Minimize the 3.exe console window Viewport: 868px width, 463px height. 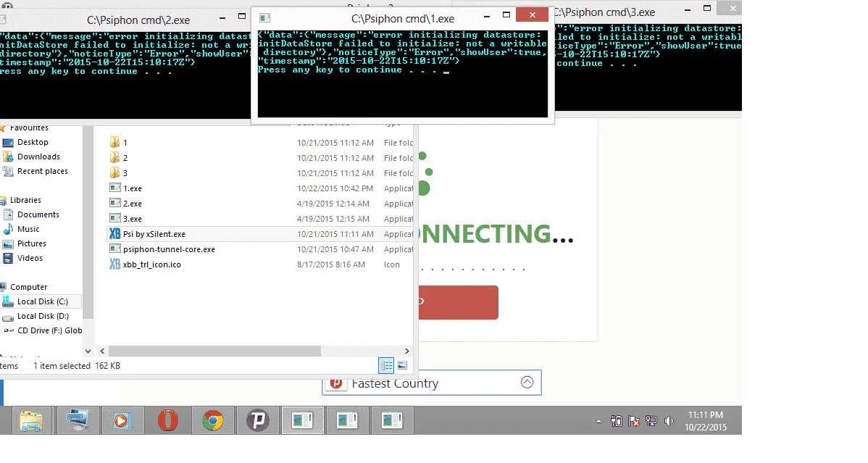[687, 9]
